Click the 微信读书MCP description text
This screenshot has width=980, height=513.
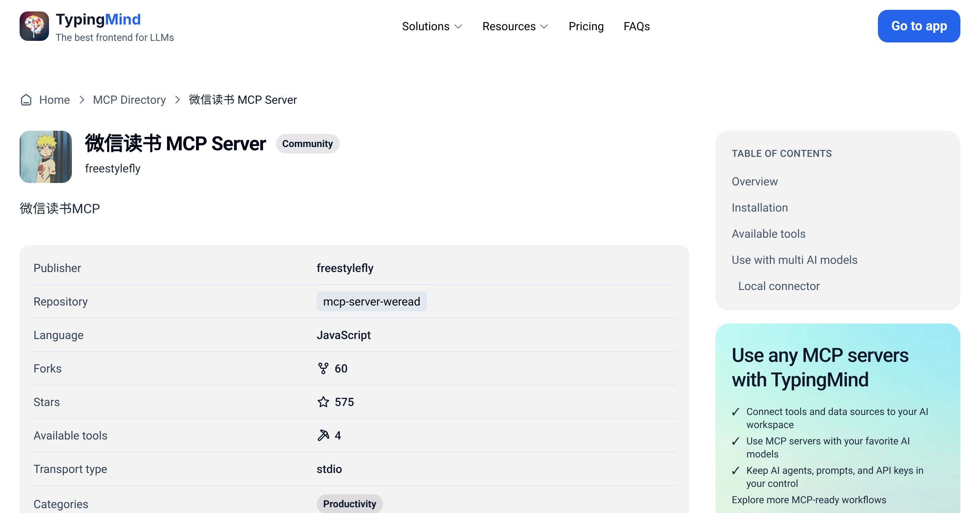point(60,208)
